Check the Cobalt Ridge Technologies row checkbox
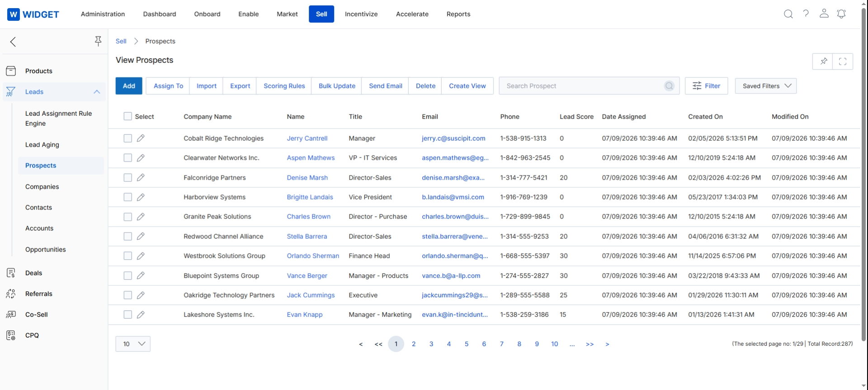 tap(128, 138)
